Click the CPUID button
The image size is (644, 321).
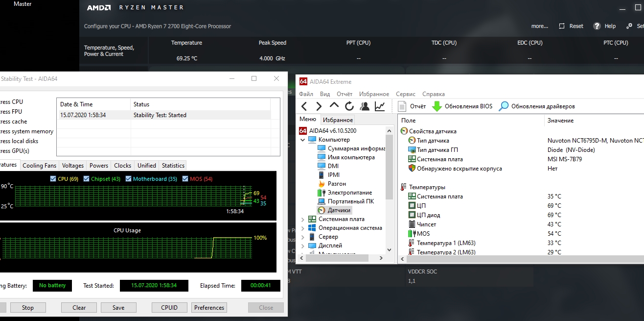169,308
